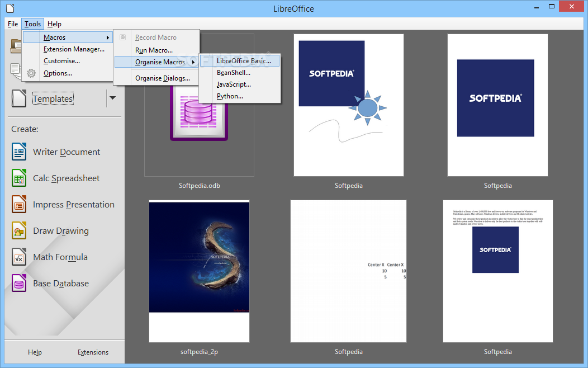Image resolution: width=588 pixels, height=368 pixels.
Task: Expand the Macros submenu arrow
Action: pyautogui.click(x=108, y=37)
